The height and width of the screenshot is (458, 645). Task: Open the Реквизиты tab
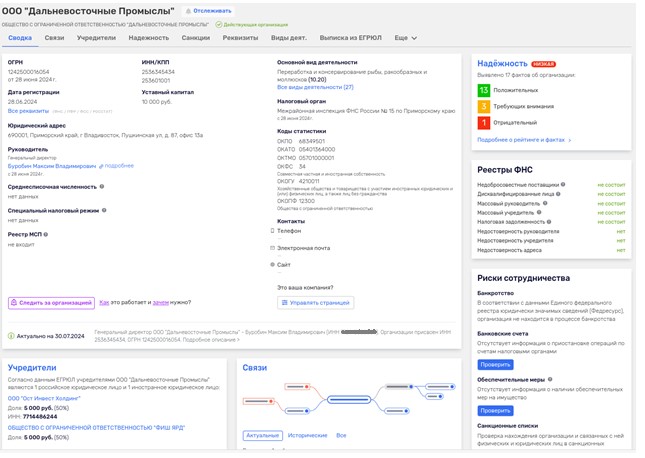click(x=240, y=38)
